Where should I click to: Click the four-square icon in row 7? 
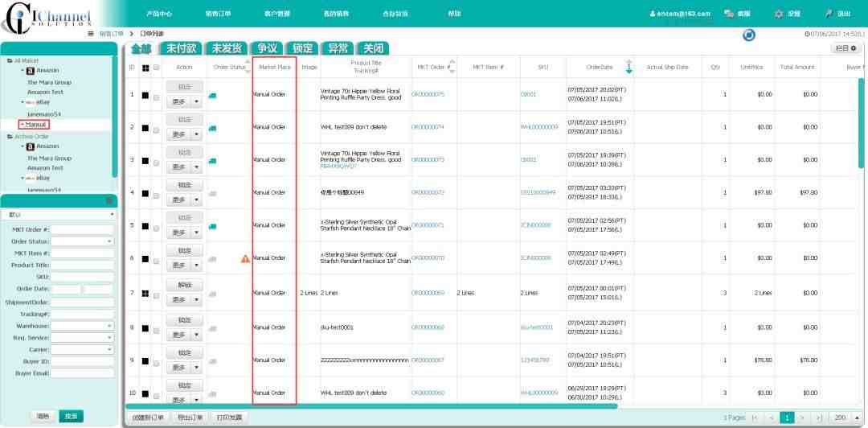point(145,294)
